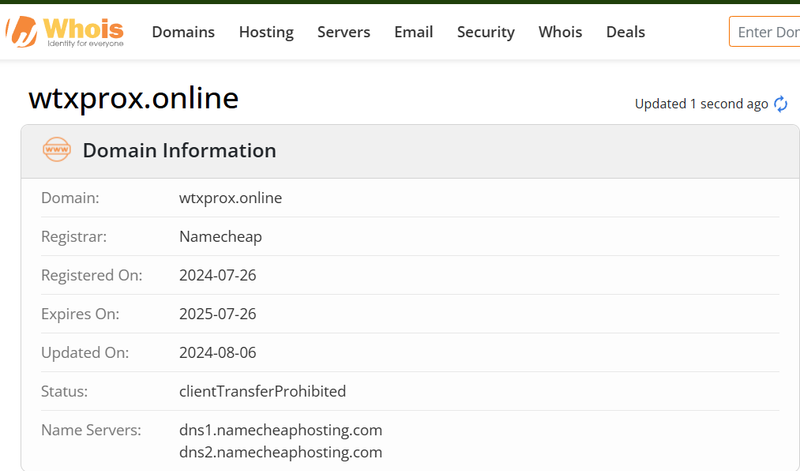Select name server dns1.namecheaphosting.com
Screen dimensions: 800x471
(281, 430)
